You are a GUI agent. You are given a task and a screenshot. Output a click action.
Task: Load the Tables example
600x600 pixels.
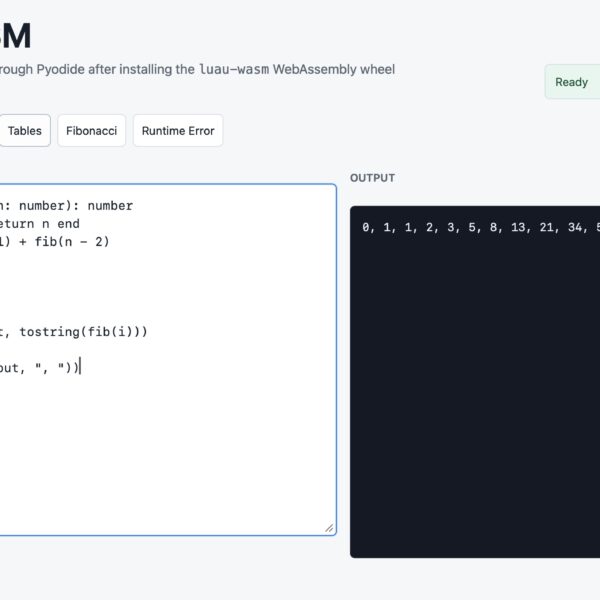point(24,130)
